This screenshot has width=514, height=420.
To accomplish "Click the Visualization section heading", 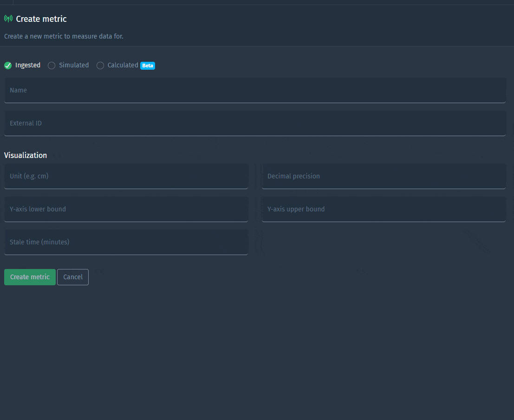I will [26, 155].
